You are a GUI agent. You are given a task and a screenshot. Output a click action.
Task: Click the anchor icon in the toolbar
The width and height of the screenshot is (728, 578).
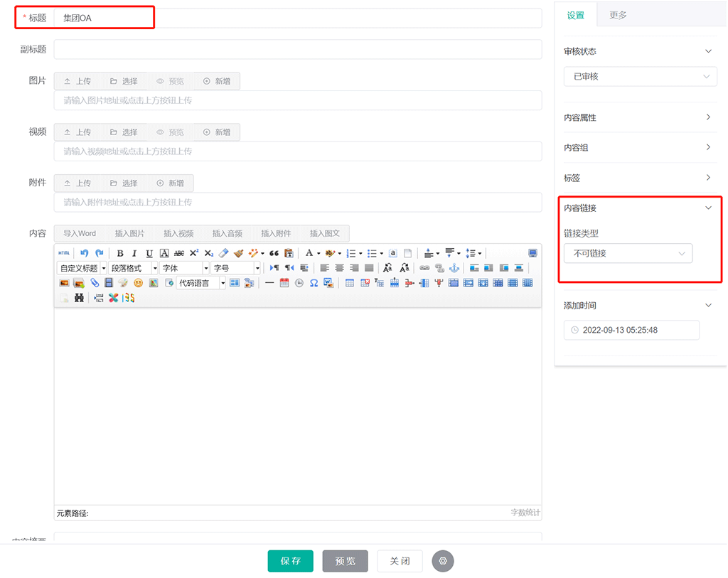454,268
